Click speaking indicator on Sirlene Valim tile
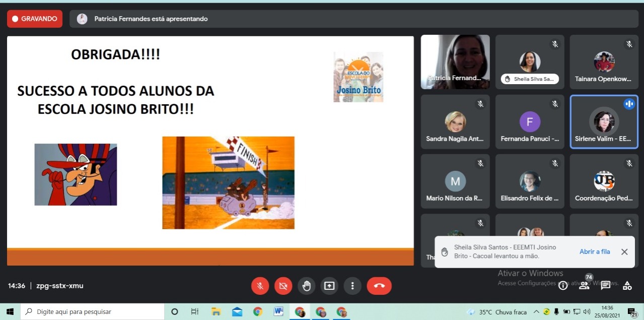Screen dimensions: 644x320 629,104
